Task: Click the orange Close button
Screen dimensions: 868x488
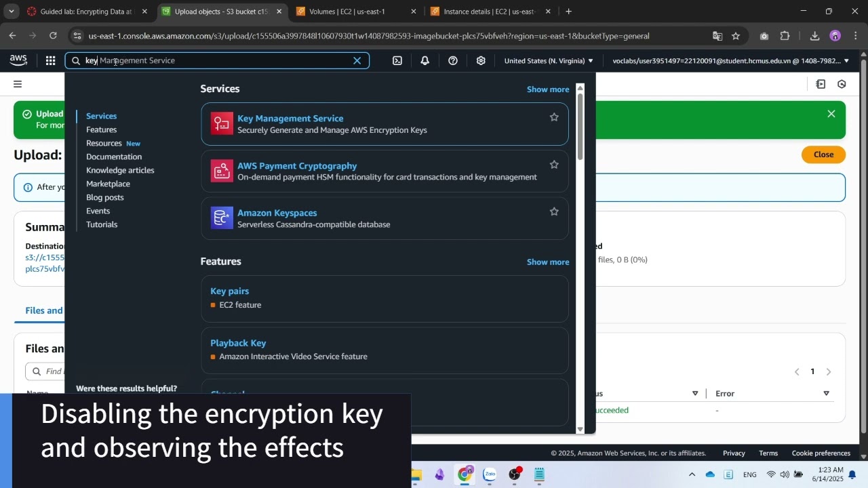Action: (x=823, y=155)
